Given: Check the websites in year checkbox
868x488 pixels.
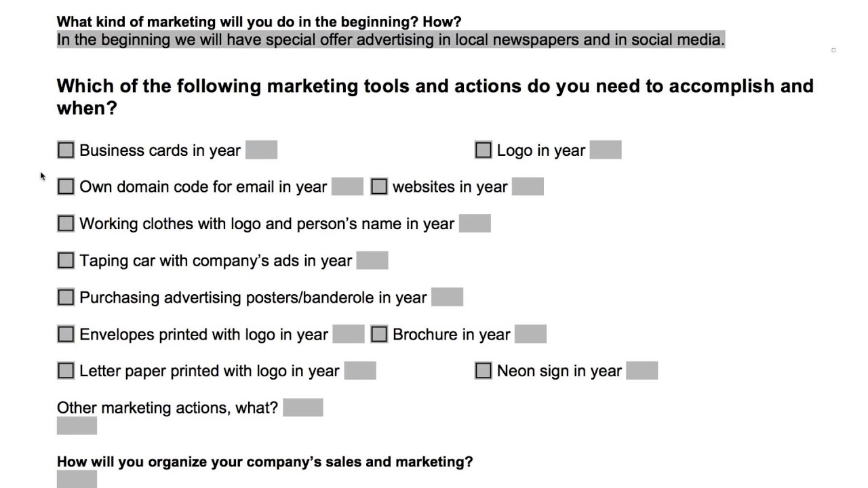Looking at the screenshot, I should [379, 186].
